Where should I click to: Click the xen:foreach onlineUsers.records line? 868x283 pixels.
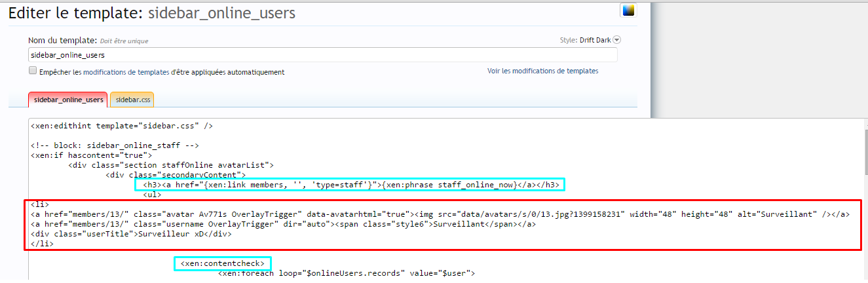[347, 273]
